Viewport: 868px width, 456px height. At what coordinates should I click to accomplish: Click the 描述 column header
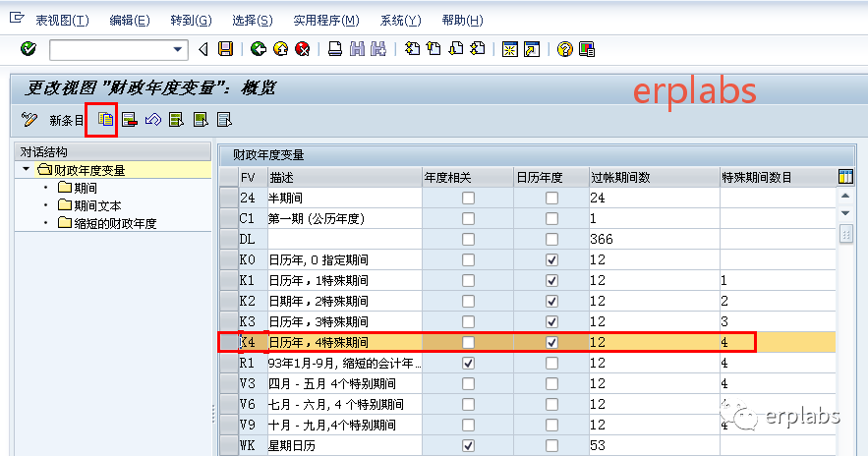[x=344, y=178]
